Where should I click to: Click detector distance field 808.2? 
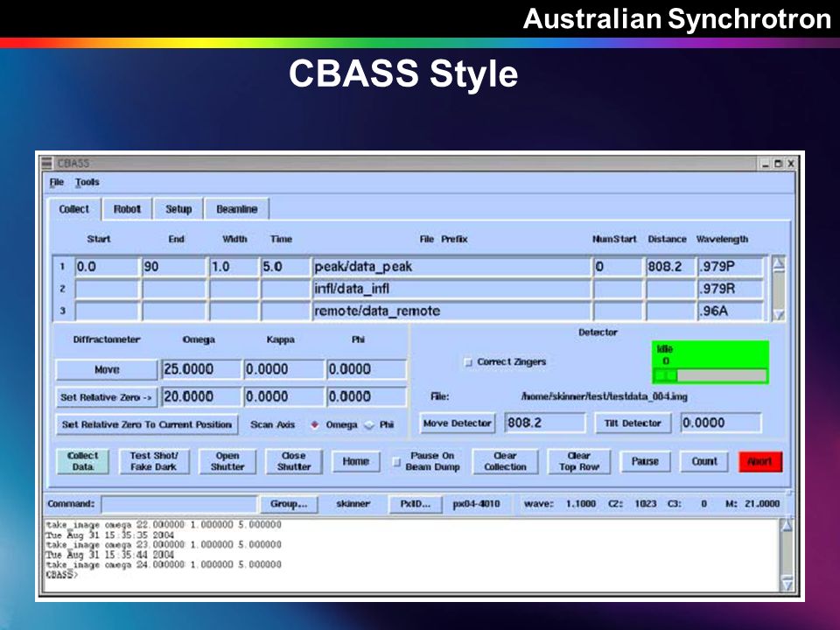pyautogui.click(x=545, y=423)
